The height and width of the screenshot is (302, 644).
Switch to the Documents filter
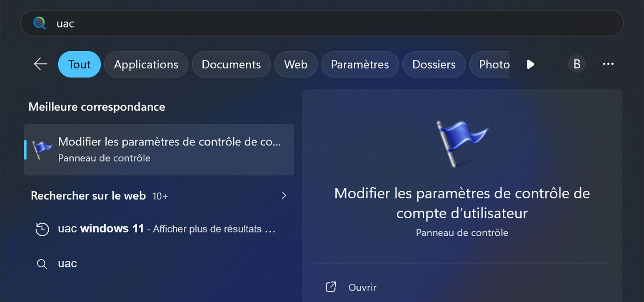(231, 64)
